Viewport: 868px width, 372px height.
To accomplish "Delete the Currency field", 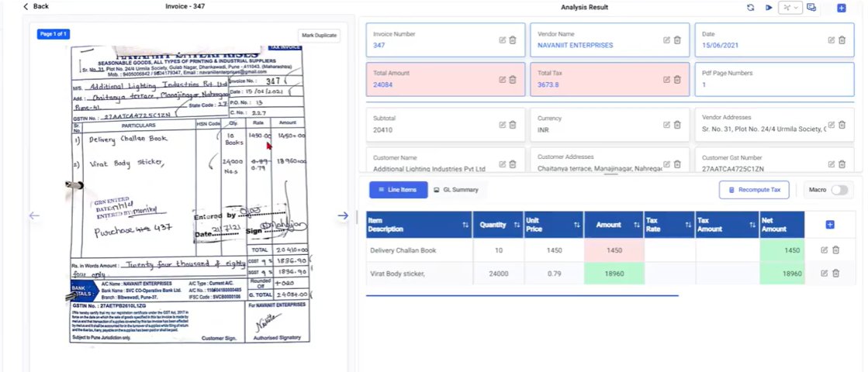I will pyautogui.click(x=678, y=125).
